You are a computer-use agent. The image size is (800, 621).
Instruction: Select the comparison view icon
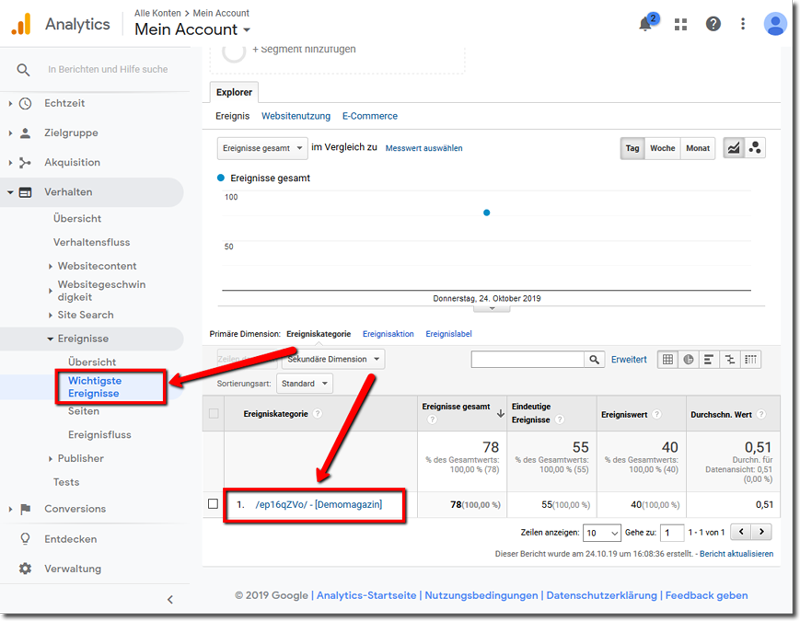(x=730, y=359)
